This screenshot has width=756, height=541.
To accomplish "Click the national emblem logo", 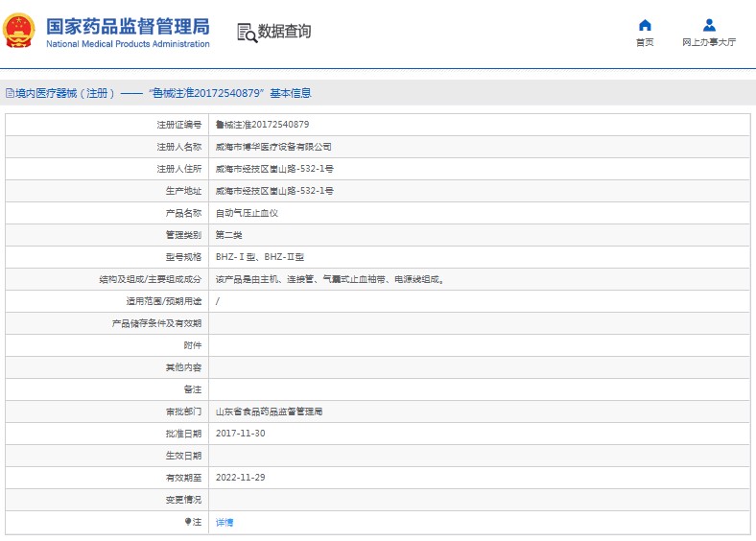I will [19, 31].
